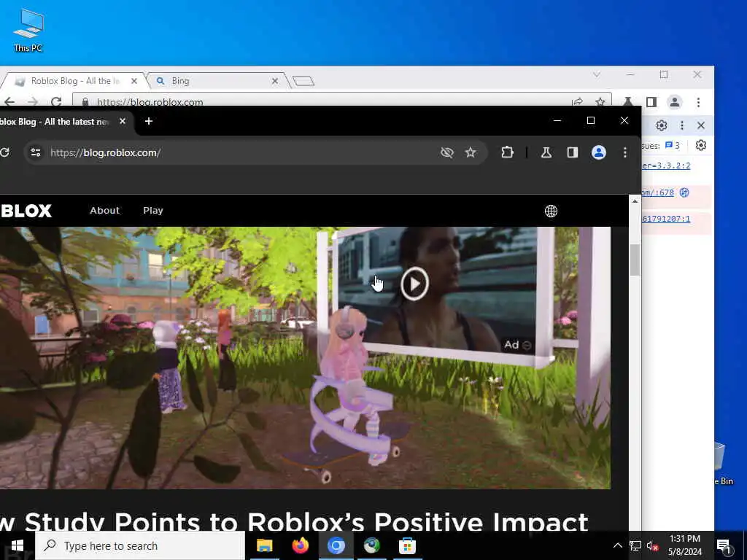Open the 'om/:678' source link in console
The image size is (747, 560).
coord(658,192)
